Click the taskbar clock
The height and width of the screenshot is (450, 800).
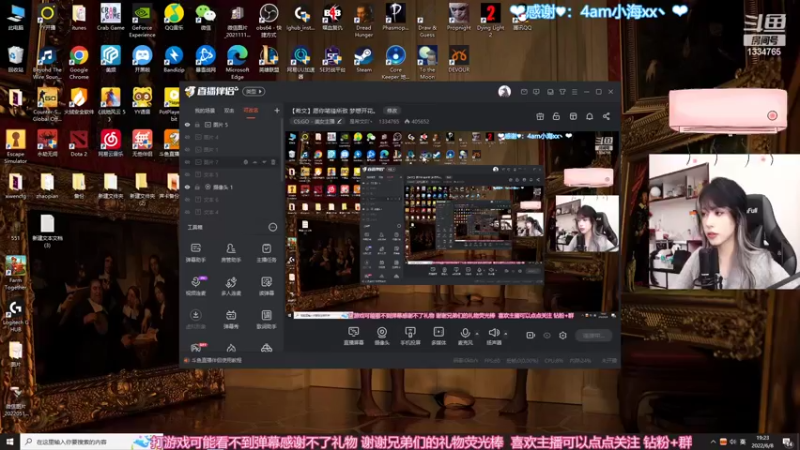[x=762, y=441]
